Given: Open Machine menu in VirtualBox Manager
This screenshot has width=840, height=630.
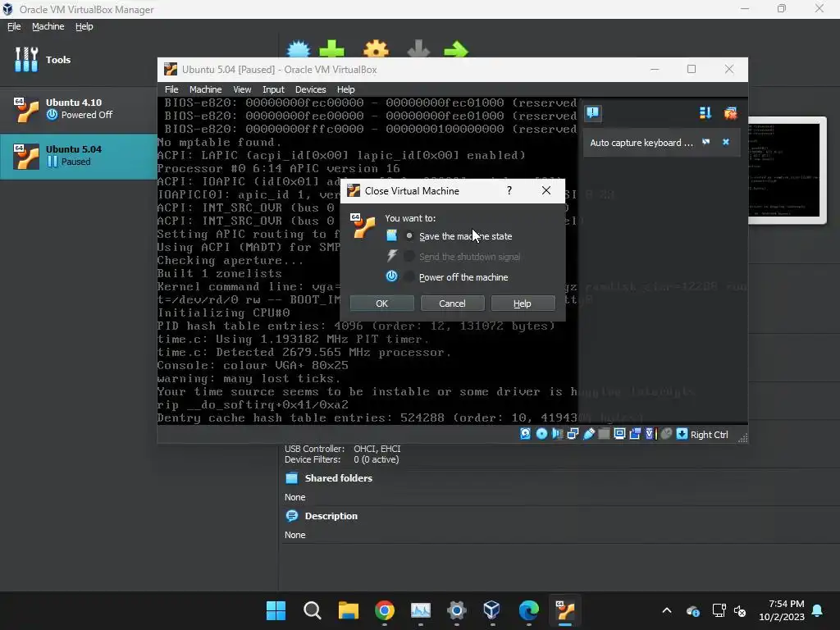Looking at the screenshot, I should coord(48,26).
